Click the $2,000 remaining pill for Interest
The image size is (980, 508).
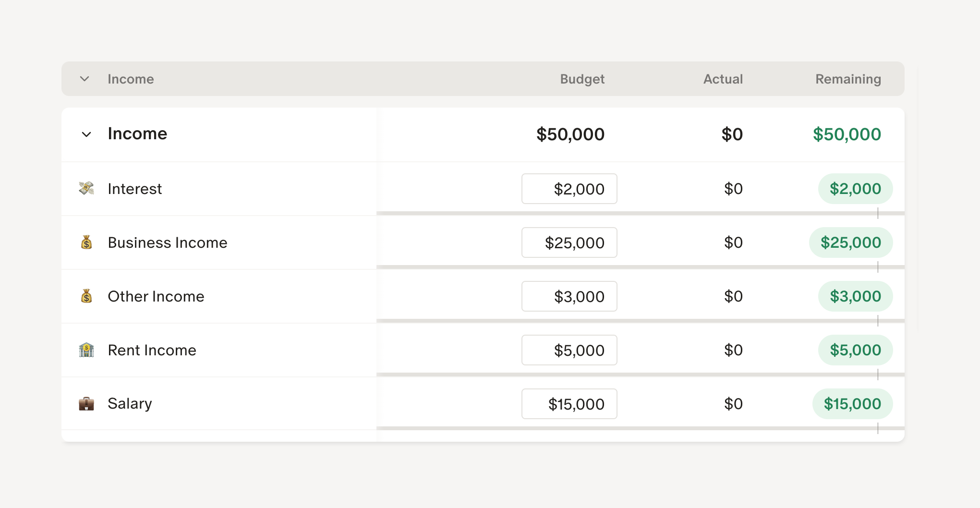(x=855, y=189)
